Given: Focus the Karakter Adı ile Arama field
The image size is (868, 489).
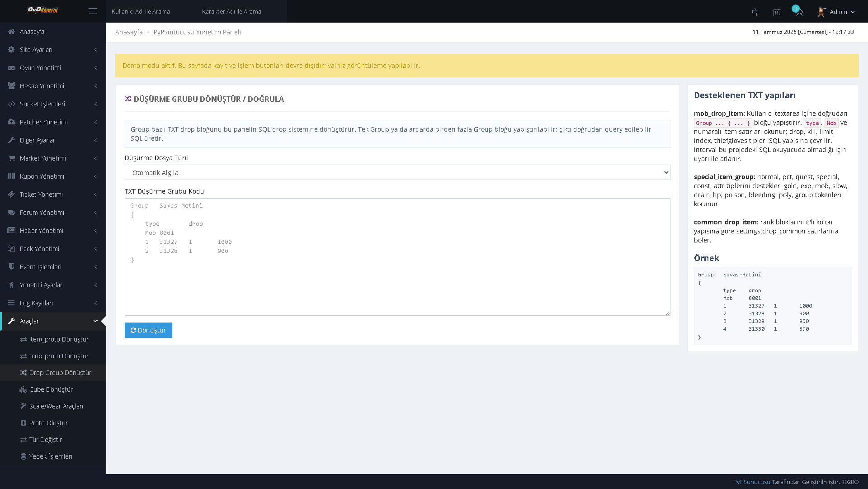Looking at the screenshot, I should 242,11.
